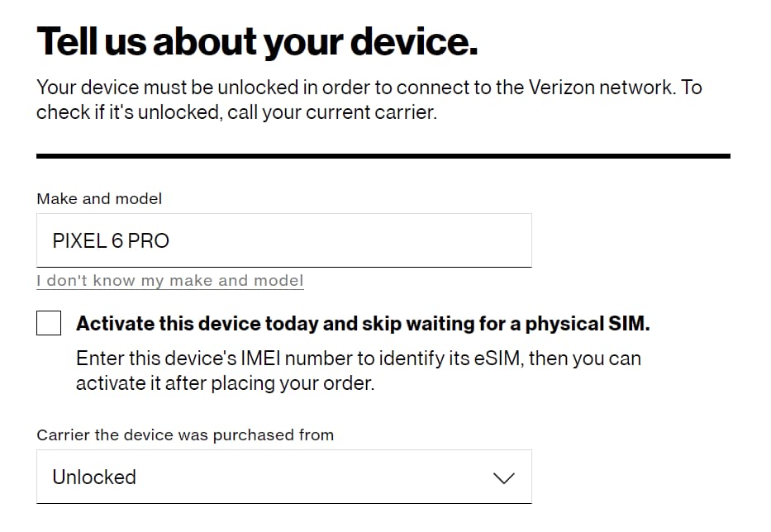Click the word Unlocked inside the dropdown
Viewport: 771px width, 532px height.
click(94, 477)
